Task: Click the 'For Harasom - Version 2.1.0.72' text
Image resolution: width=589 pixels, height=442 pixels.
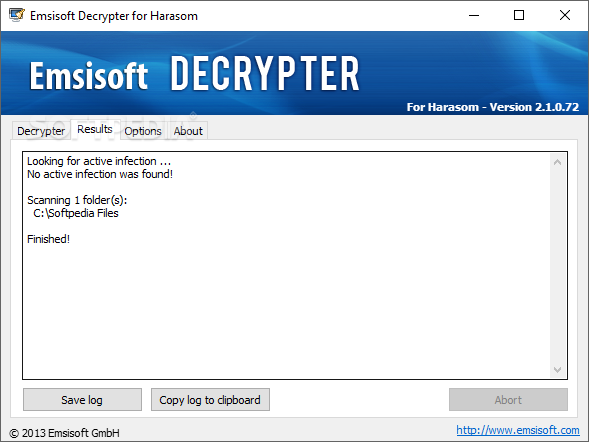Action: click(x=492, y=107)
